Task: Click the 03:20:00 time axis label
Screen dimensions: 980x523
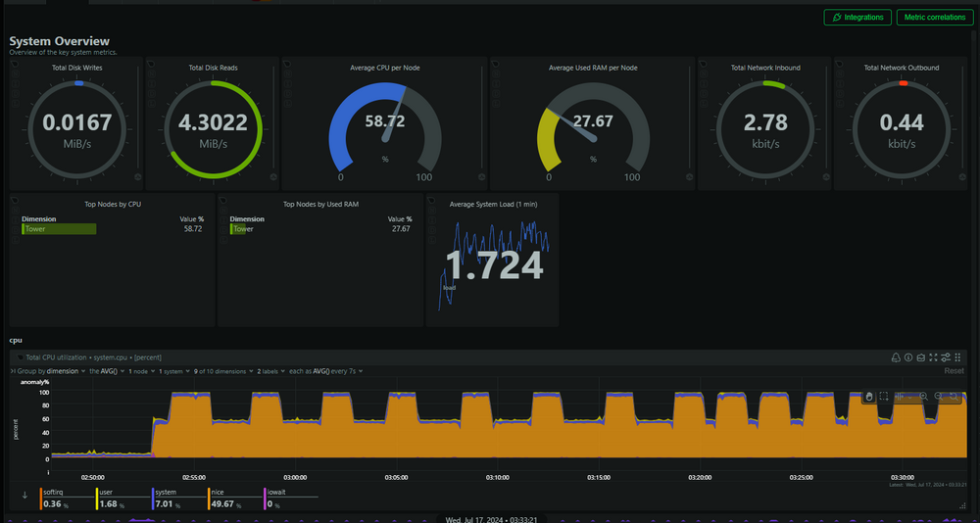Action: [700, 477]
